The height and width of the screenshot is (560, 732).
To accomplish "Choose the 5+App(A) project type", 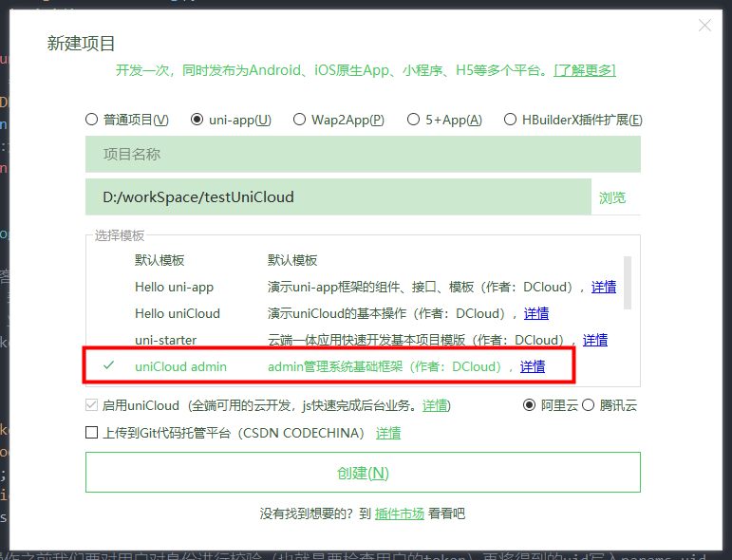I will [413, 120].
